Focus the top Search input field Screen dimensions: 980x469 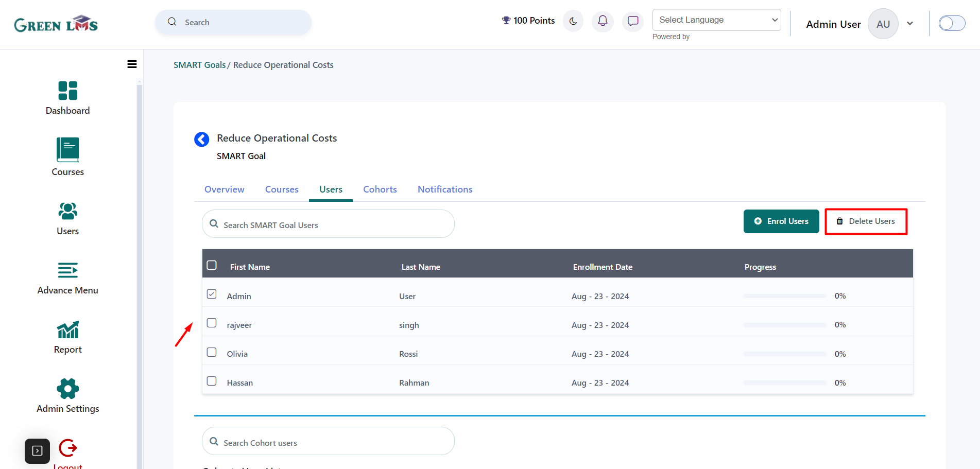point(233,22)
